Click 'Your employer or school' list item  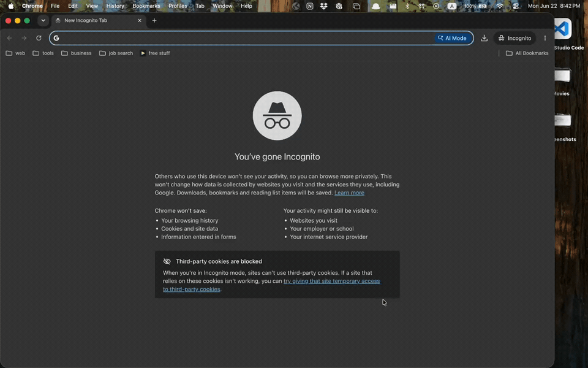322,229
